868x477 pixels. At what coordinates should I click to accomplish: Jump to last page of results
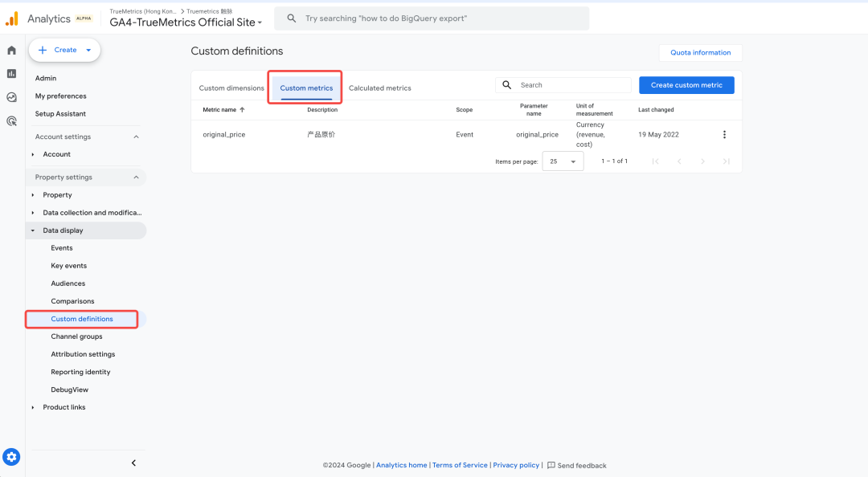(727, 161)
